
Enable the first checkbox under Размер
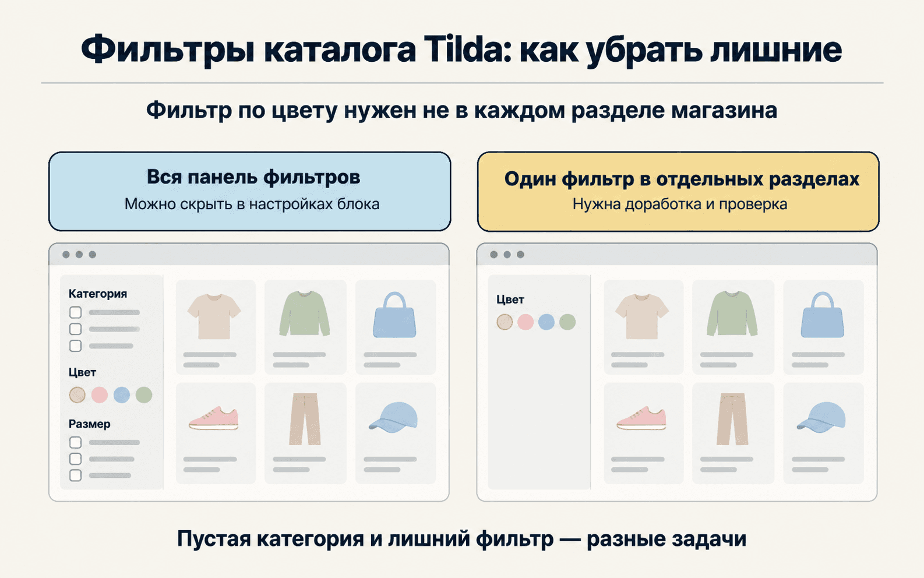coord(75,442)
